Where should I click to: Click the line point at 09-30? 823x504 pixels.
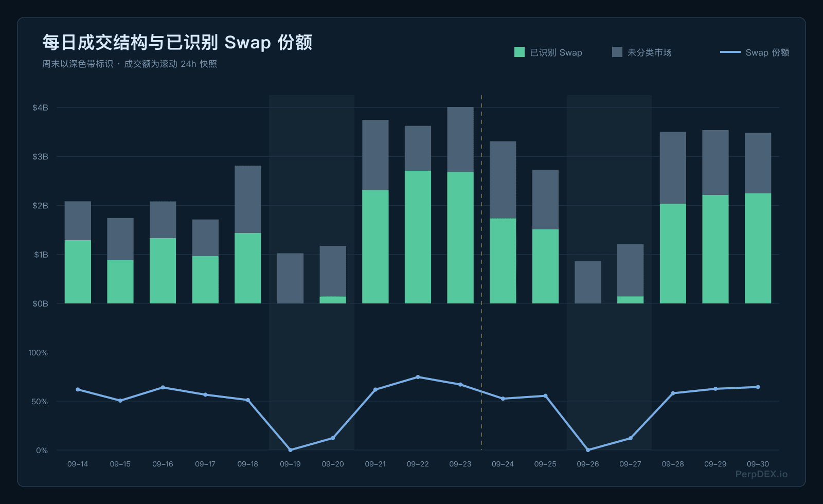(758, 387)
